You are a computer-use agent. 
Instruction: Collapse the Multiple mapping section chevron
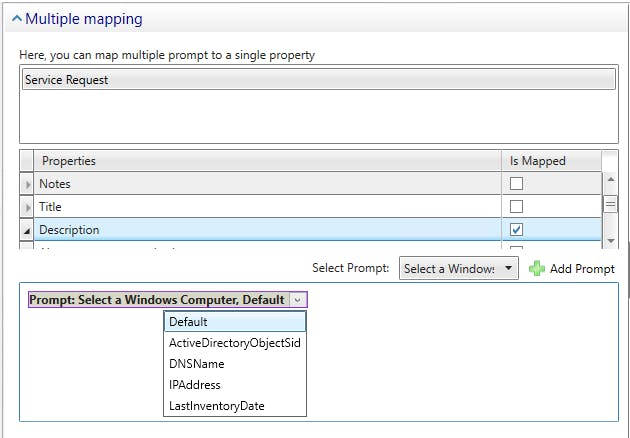(16, 18)
